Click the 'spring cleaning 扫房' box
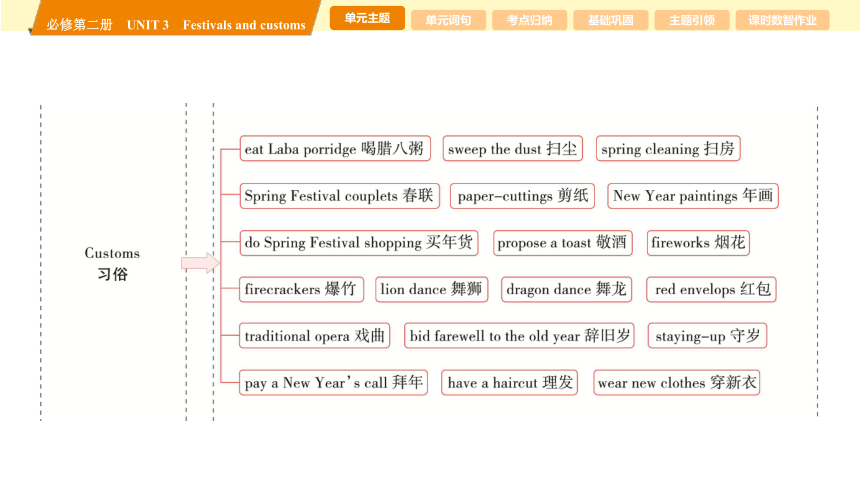Image resolution: width=860 pixels, height=484 pixels. 668,149
